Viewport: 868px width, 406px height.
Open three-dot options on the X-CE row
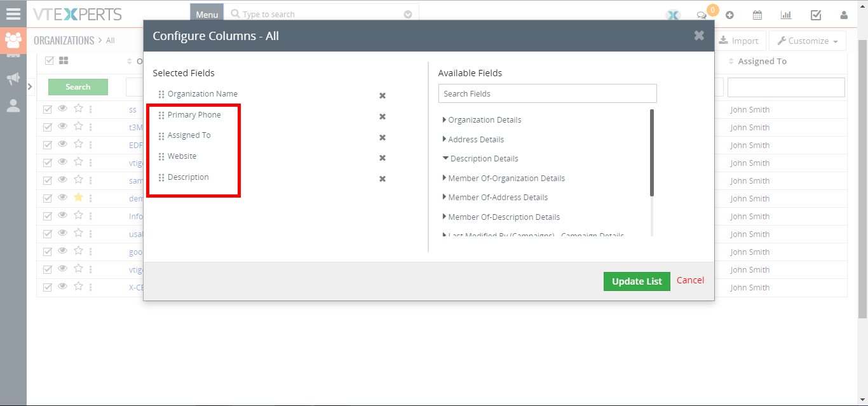click(91, 287)
